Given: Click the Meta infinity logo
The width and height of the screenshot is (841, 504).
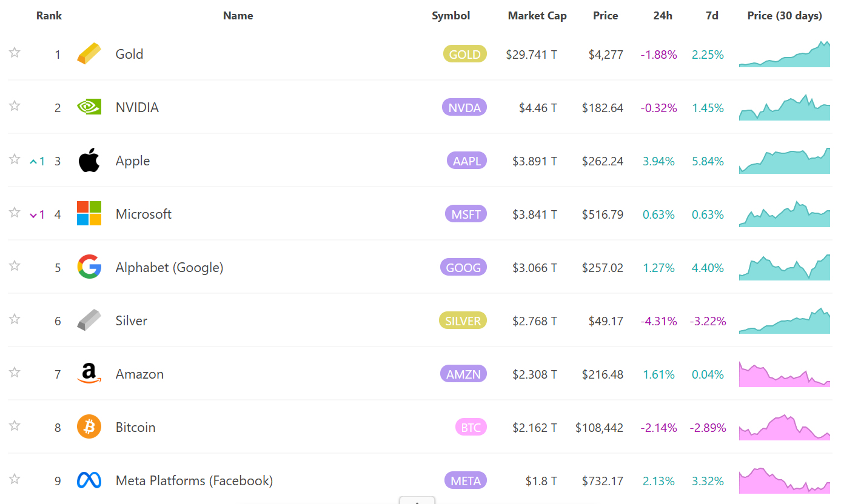Looking at the screenshot, I should 89,480.
